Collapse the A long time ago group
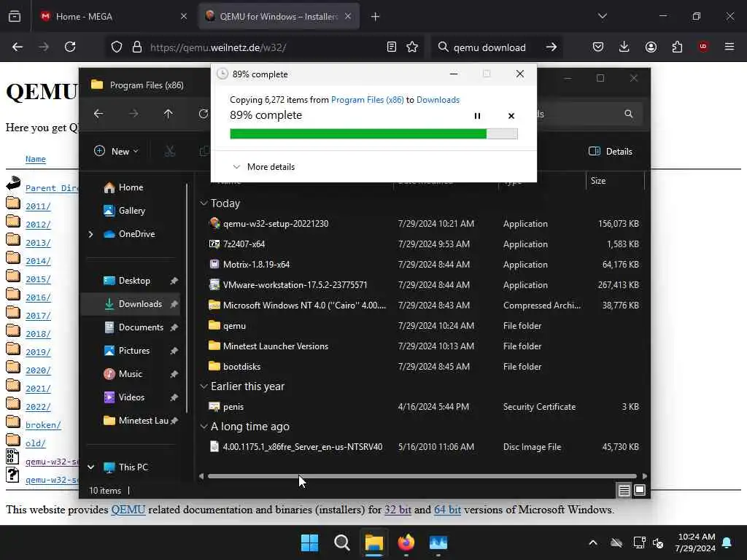 [x=204, y=427]
